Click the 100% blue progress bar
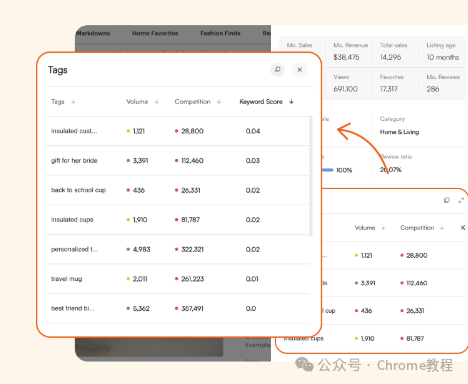 click(x=328, y=170)
